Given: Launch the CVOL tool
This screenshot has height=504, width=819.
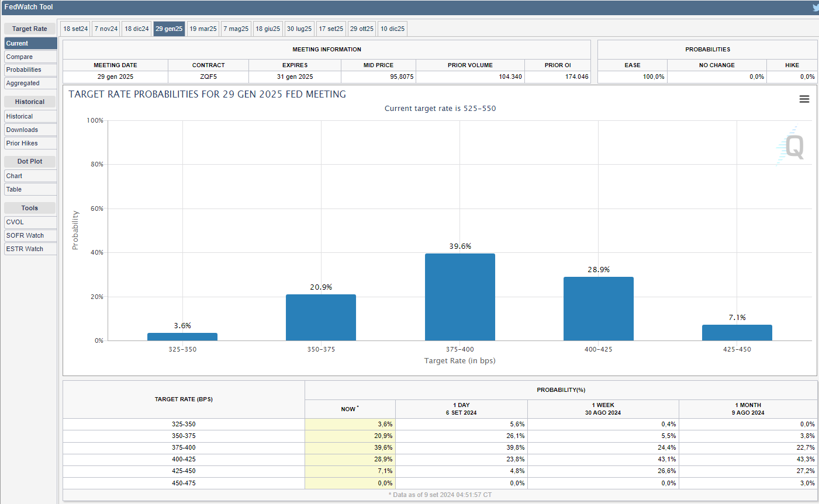Looking at the screenshot, I should (30, 222).
